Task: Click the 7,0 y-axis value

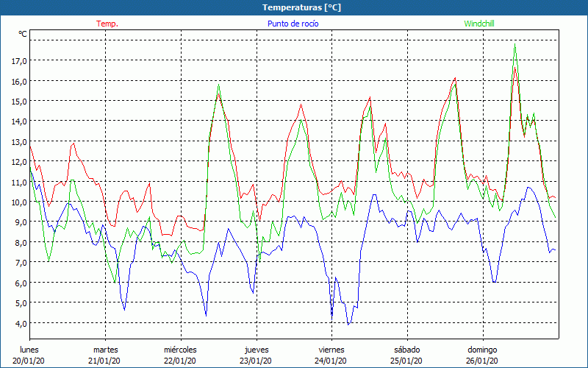Action: tap(21, 263)
